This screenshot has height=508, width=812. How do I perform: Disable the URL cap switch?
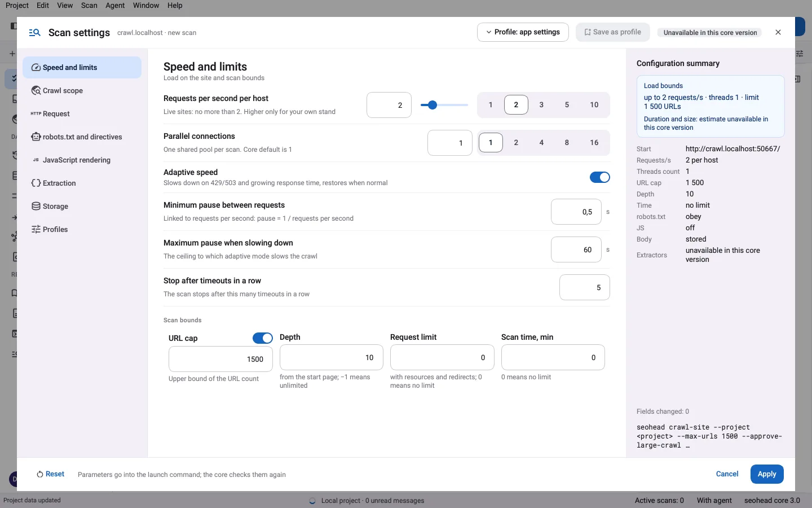(x=263, y=338)
